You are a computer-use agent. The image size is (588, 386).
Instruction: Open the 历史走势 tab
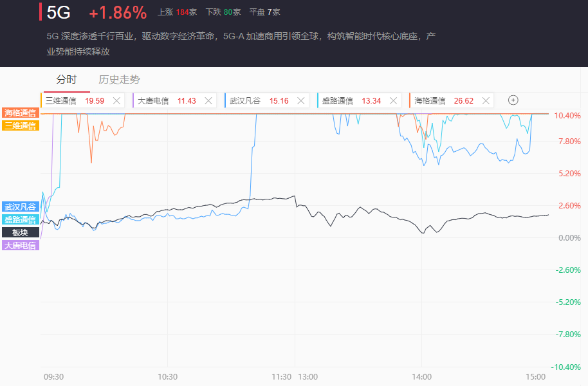(119, 80)
